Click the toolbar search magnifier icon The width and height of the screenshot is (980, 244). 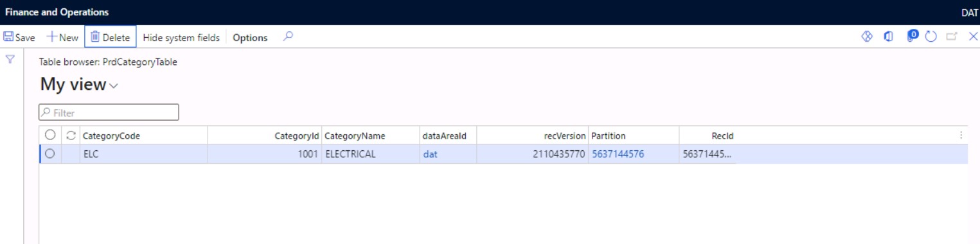tap(288, 37)
